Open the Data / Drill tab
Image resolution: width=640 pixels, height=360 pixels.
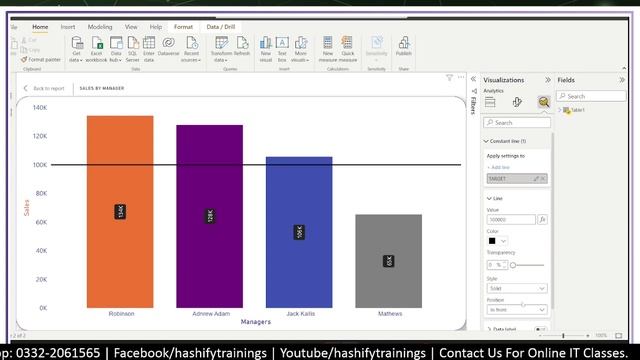pos(221,27)
